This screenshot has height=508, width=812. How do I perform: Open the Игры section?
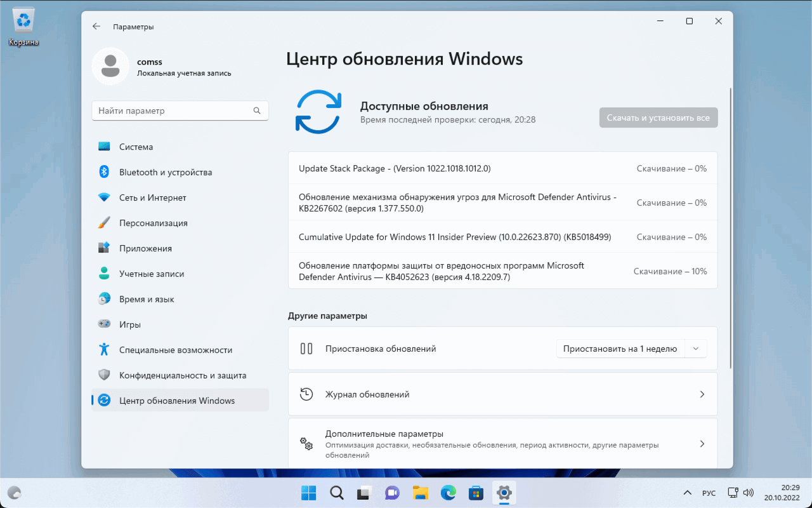[180, 324]
